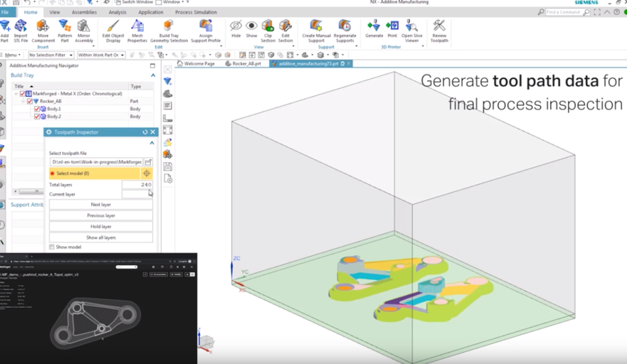This screenshot has width=627, height=364.
Task: Toggle Markforged Metal X checkbox
Action: [22, 94]
